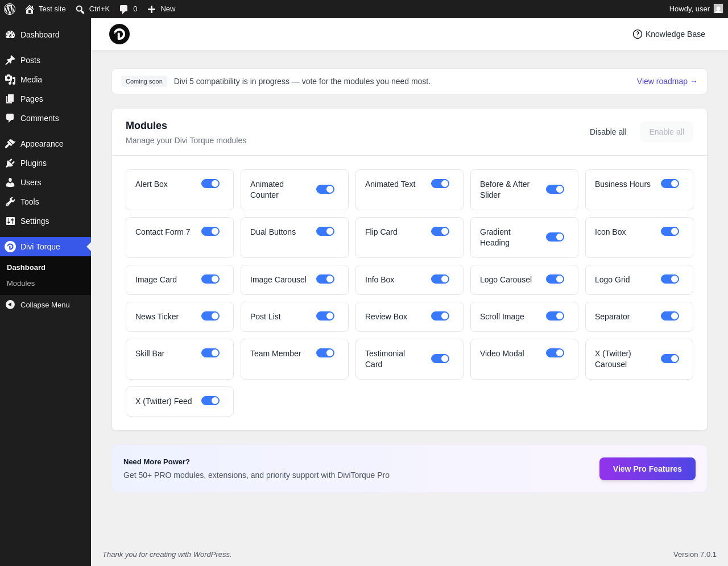Click the Posts pin icon
The image size is (728, 566).
click(x=10, y=60)
